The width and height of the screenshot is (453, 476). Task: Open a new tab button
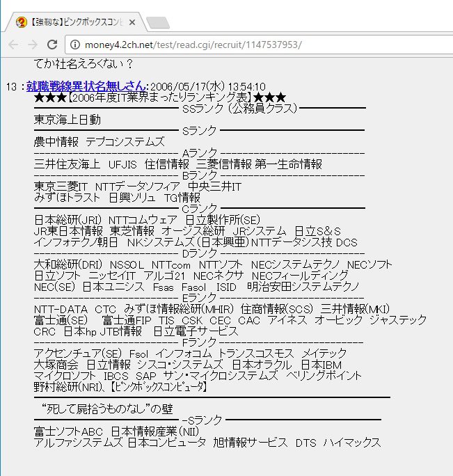tap(158, 23)
